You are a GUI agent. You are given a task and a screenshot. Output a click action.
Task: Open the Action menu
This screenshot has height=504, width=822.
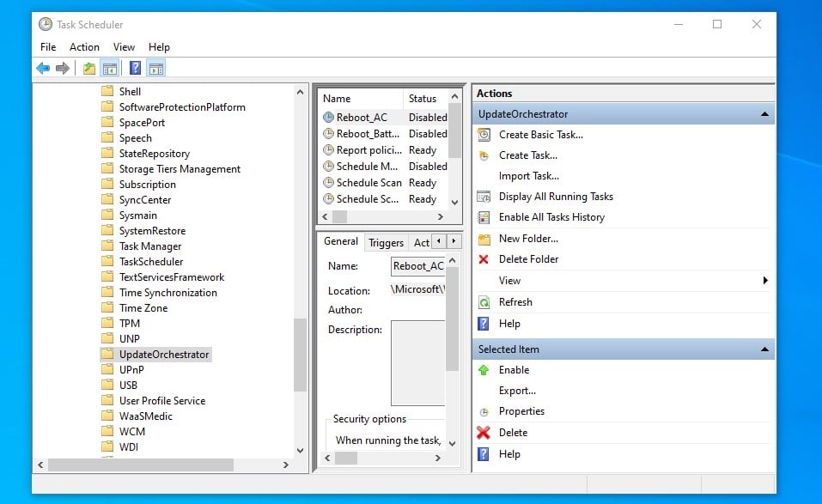[x=84, y=47]
